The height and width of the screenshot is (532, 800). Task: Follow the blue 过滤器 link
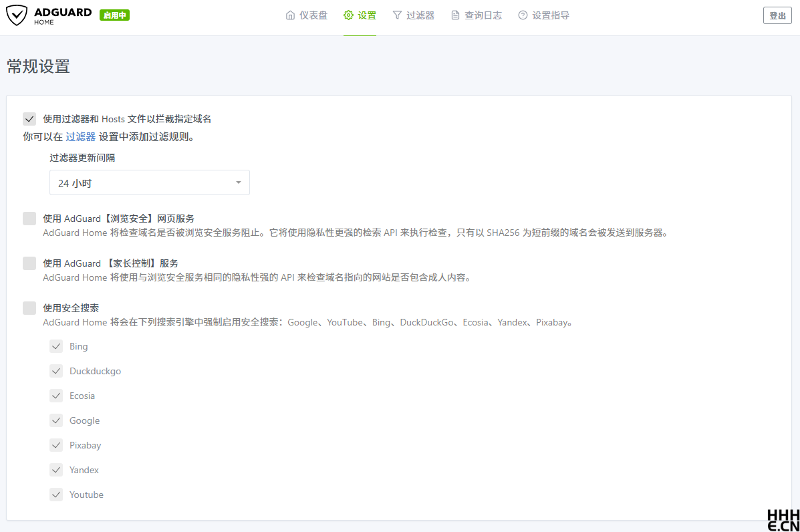[81, 137]
